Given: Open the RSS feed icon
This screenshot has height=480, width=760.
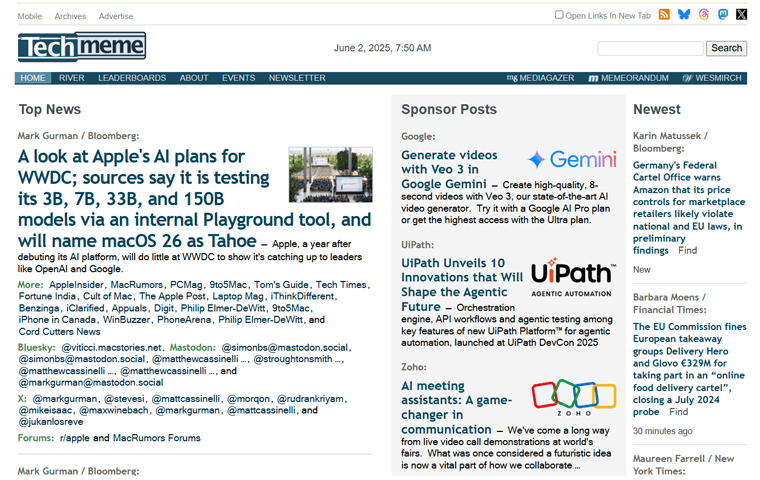Looking at the screenshot, I should pos(664,15).
